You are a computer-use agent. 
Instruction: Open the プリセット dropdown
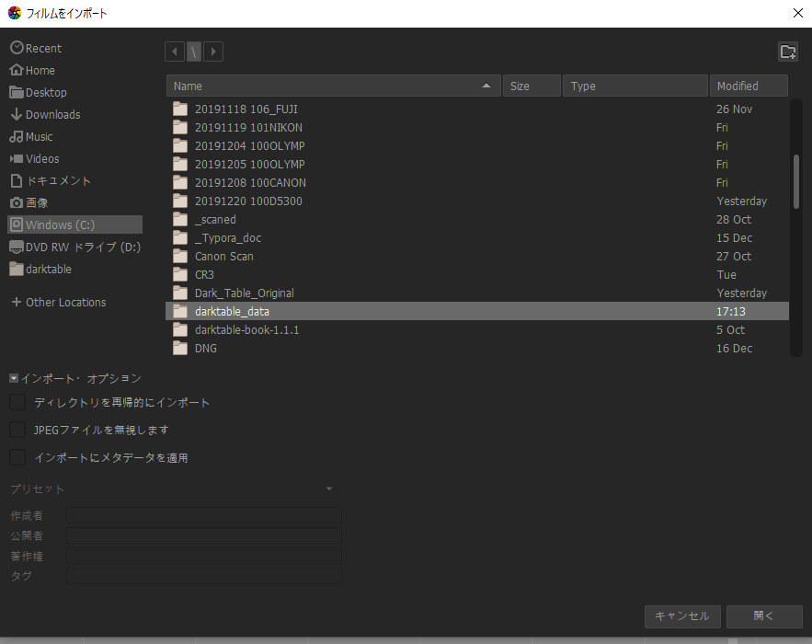tap(172, 489)
